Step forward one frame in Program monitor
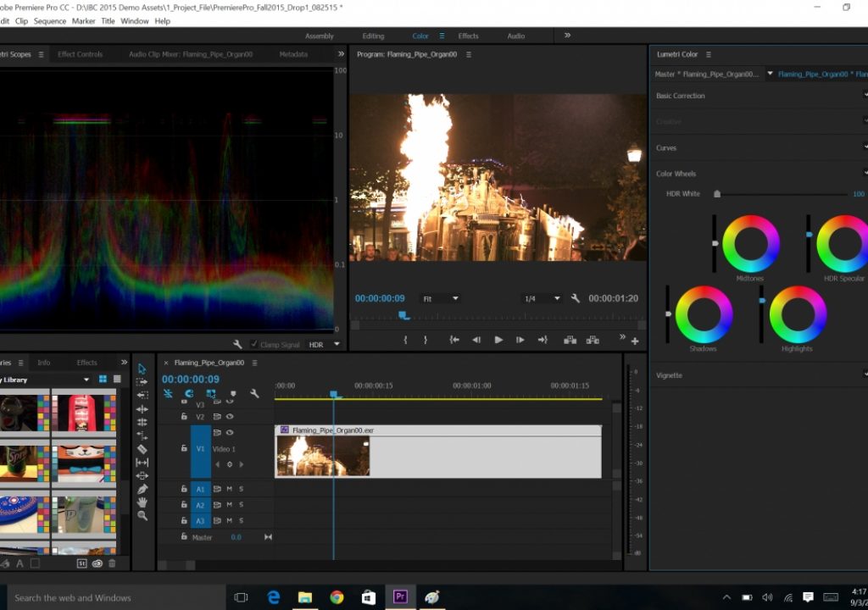The height and width of the screenshot is (610, 868). (x=520, y=340)
